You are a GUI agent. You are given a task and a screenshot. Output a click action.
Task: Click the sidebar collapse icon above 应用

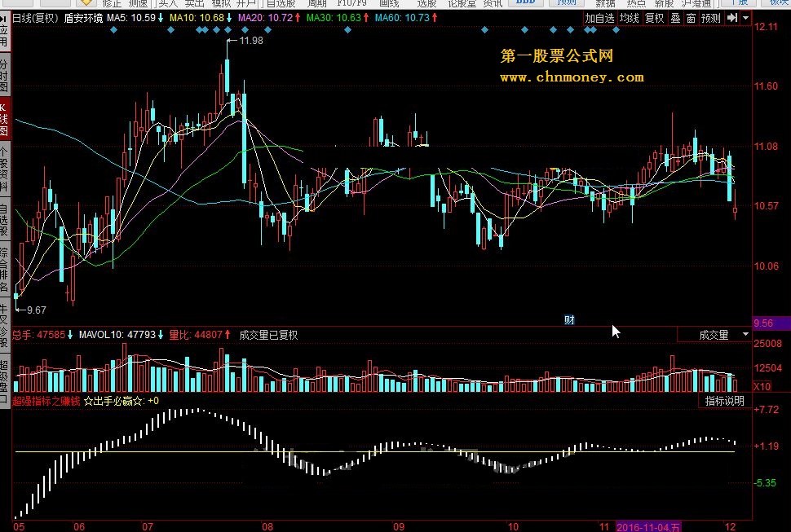point(4,19)
